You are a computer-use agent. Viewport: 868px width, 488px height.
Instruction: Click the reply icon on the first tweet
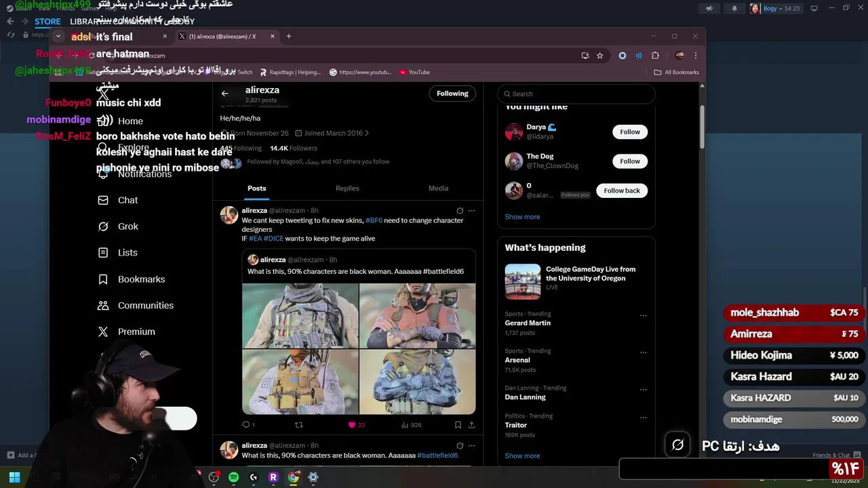(x=246, y=425)
